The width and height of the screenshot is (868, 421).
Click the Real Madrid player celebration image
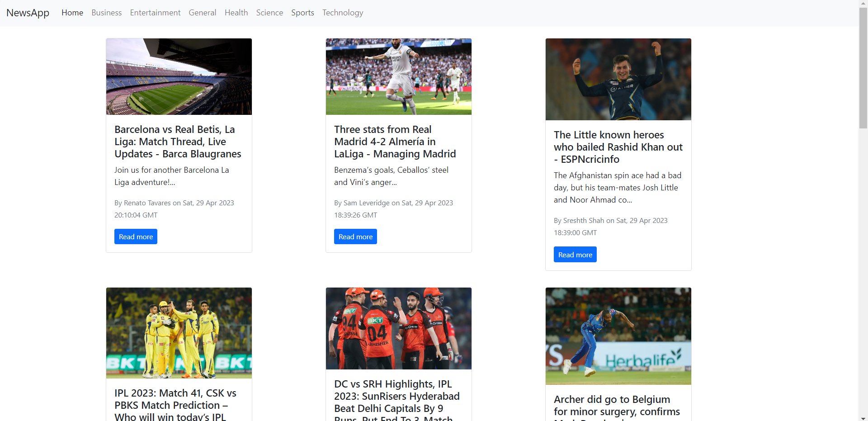[399, 76]
